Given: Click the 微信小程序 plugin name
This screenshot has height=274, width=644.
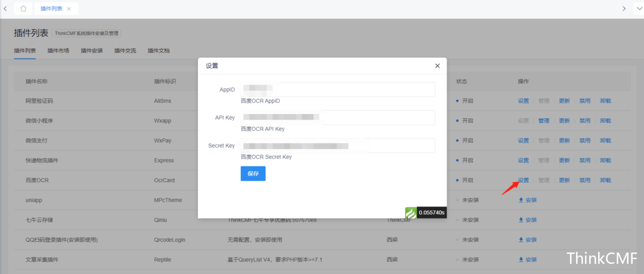Looking at the screenshot, I should (x=39, y=121).
